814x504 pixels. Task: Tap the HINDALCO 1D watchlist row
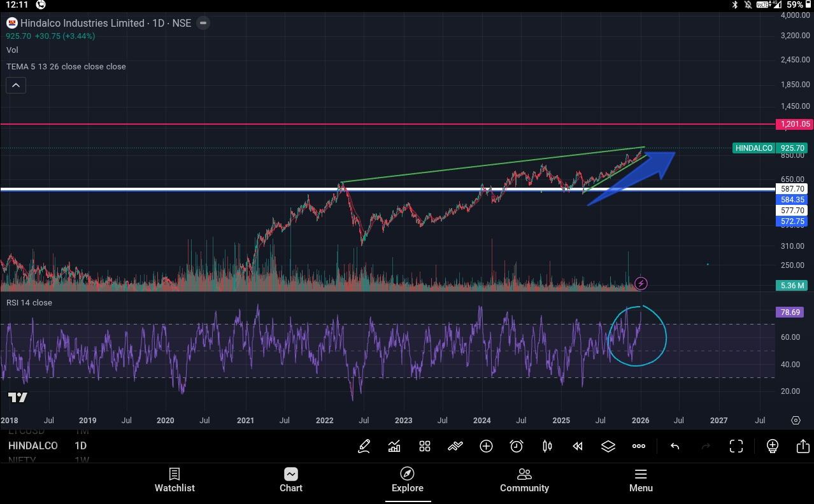48,445
